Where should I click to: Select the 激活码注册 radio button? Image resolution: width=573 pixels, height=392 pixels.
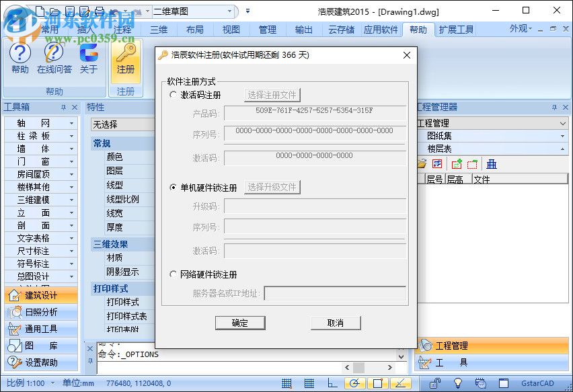pyautogui.click(x=173, y=95)
